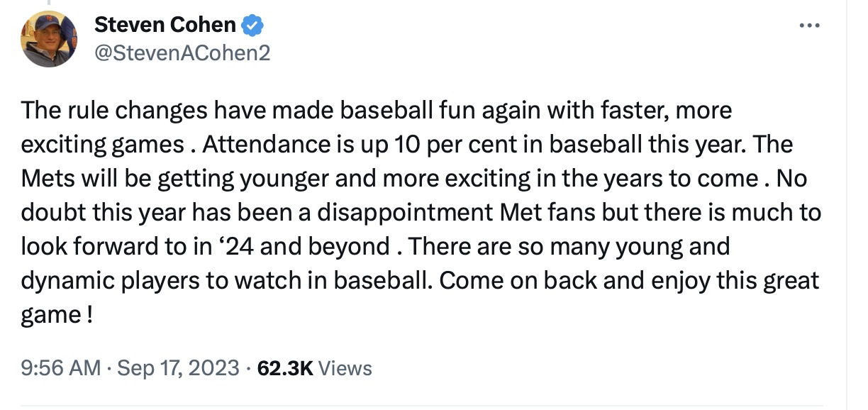Click 'dynamic players' in the tweet
Screen dimensions: 868x410
[x=104, y=282]
